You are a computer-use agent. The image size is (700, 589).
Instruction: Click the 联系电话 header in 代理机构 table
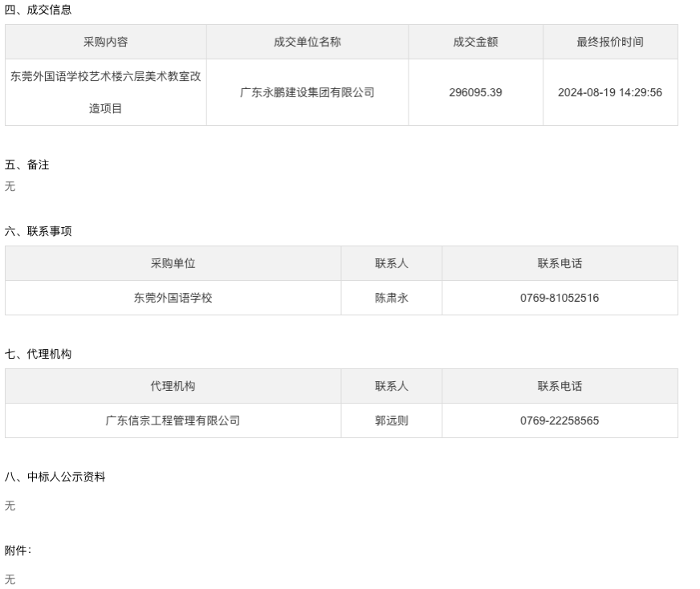pos(560,386)
